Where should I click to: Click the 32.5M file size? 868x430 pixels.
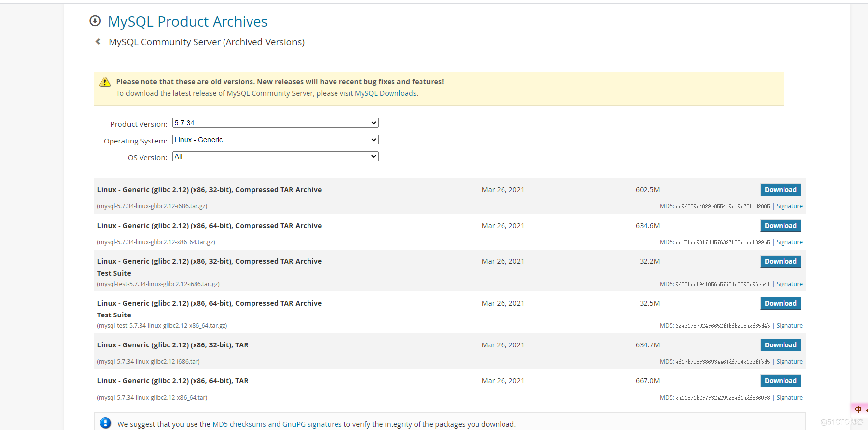pyautogui.click(x=649, y=303)
